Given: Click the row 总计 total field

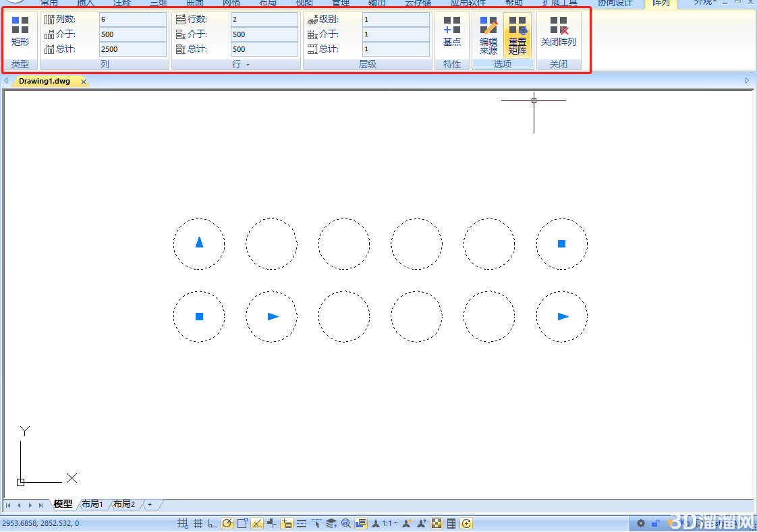Looking at the screenshot, I should tap(264, 49).
